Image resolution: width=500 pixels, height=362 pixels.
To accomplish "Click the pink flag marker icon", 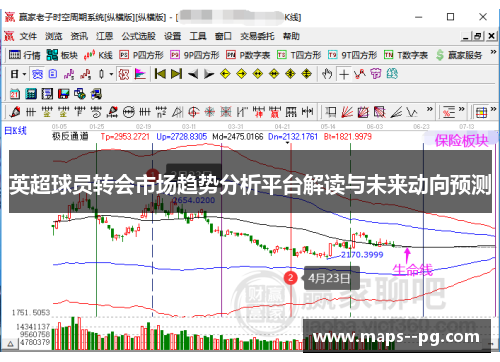I will (140, 74).
